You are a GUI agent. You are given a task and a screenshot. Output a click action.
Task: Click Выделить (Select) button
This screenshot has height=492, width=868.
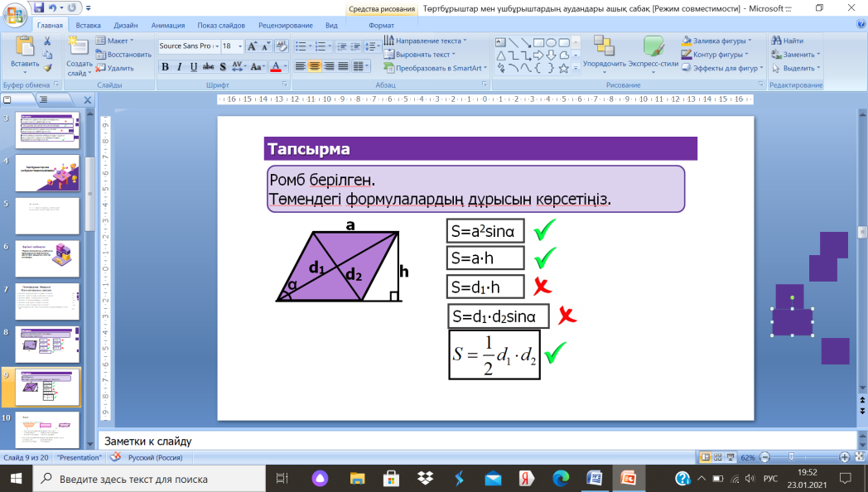click(x=795, y=68)
